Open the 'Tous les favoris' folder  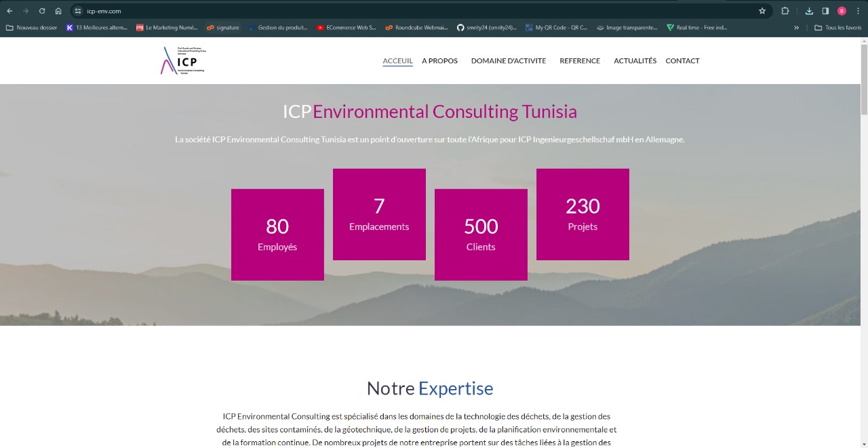(x=837, y=28)
